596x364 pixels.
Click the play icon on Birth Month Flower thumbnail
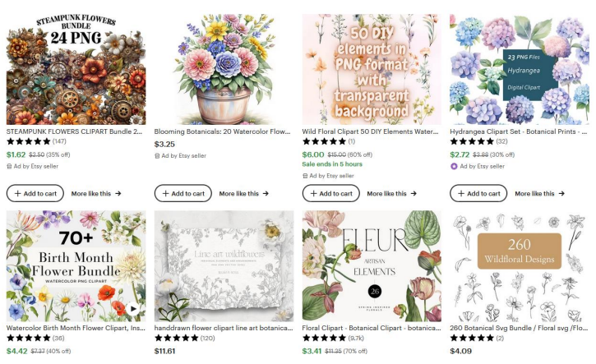pos(133,308)
